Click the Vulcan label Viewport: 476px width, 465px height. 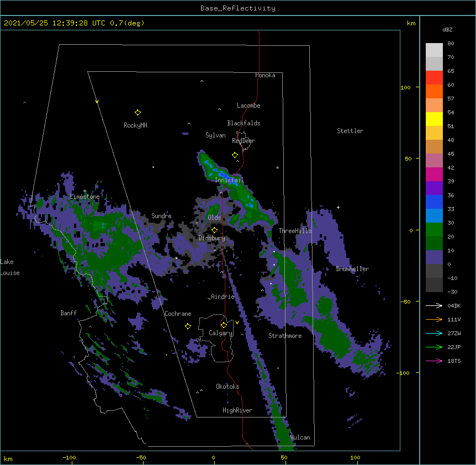click(300, 437)
